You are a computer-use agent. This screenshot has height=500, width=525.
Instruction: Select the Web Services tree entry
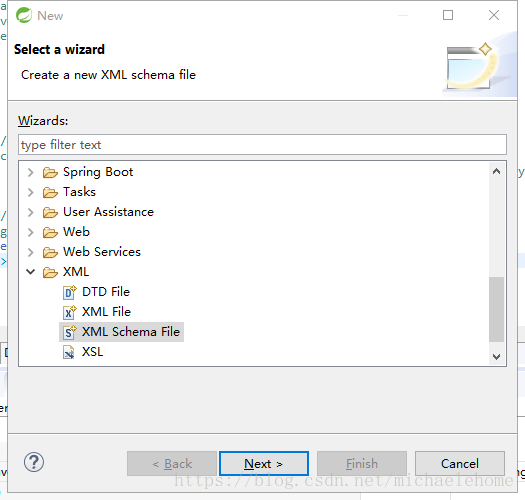(102, 252)
